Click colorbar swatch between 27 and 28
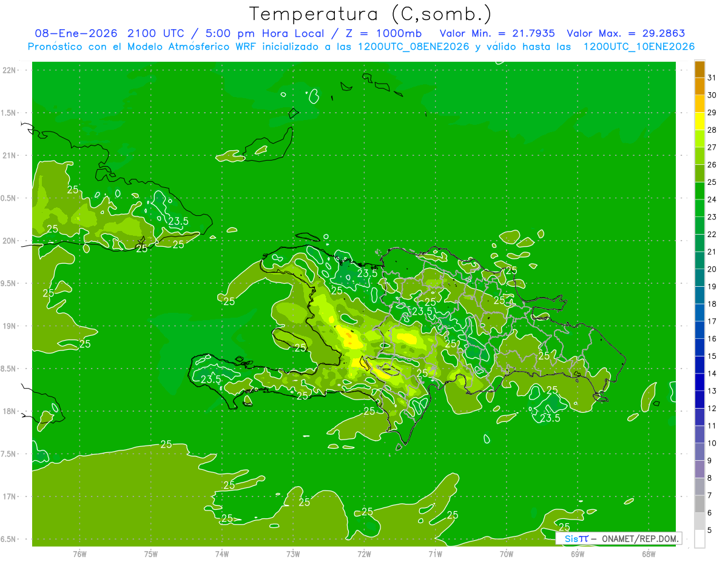The height and width of the screenshot is (562, 728). pos(699,139)
